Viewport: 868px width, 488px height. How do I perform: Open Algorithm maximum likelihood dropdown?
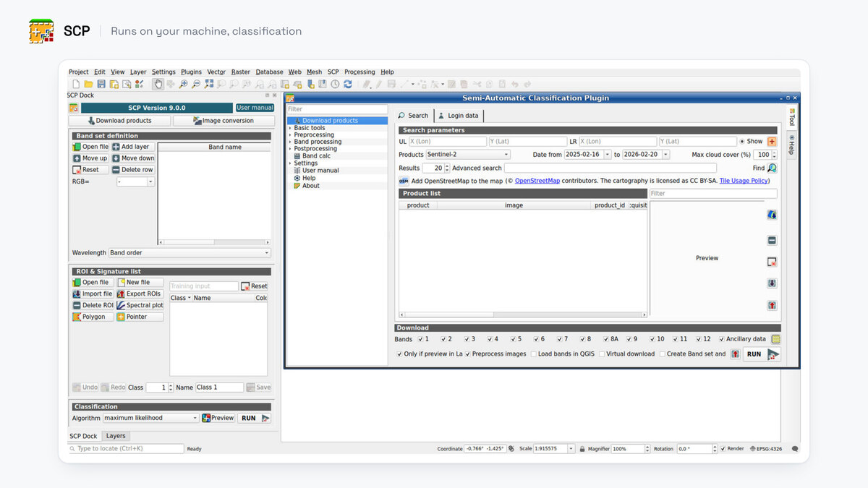point(150,418)
